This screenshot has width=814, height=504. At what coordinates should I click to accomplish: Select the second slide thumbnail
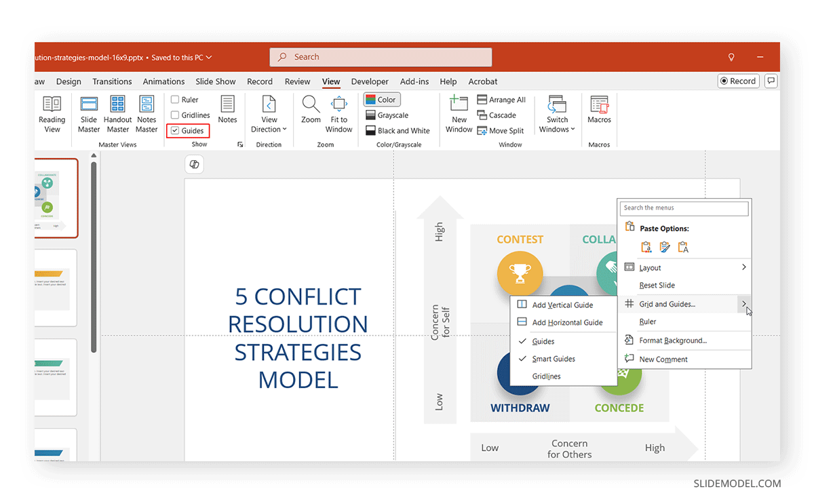point(56,288)
